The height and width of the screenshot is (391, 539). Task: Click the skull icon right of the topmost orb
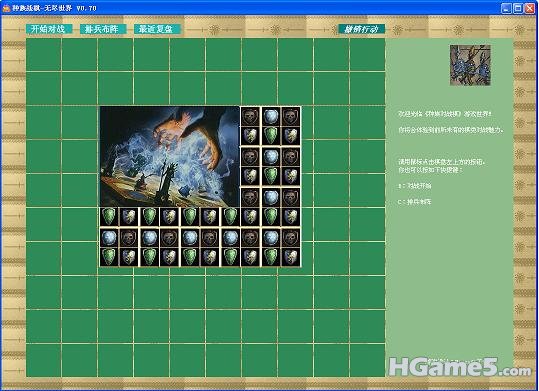pos(291,116)
